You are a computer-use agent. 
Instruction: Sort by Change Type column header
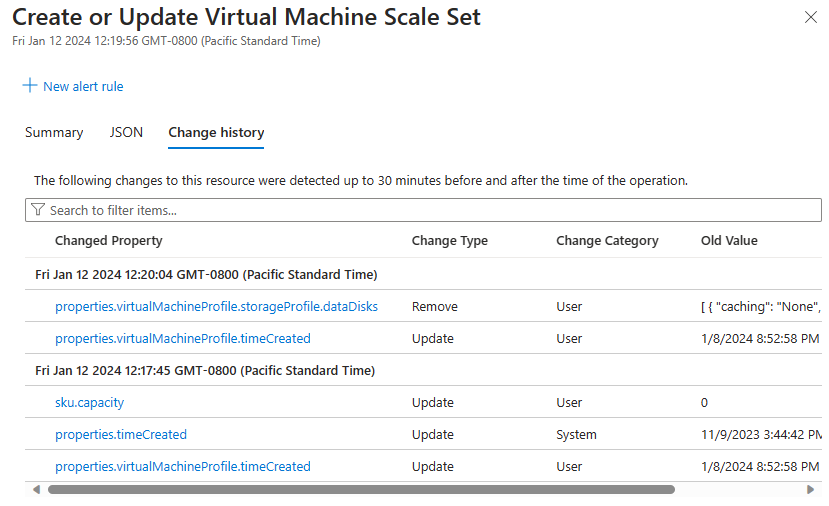coord(450,240)
